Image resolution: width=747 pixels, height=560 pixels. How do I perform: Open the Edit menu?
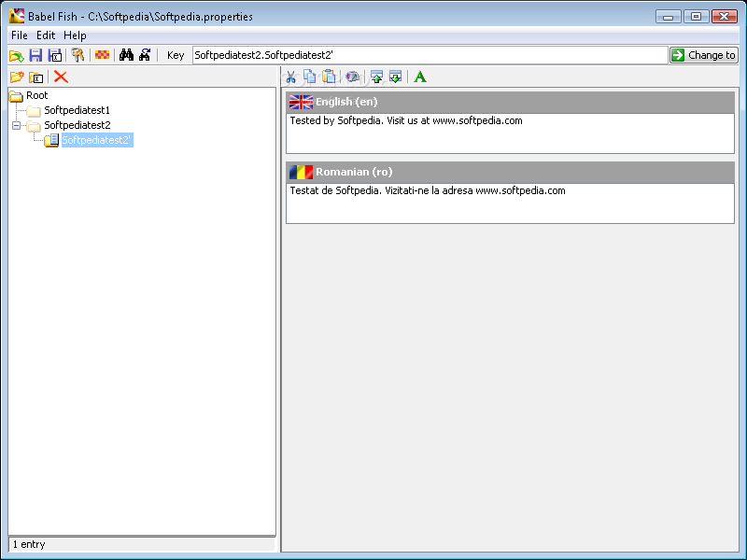click(x=46, y=35)
